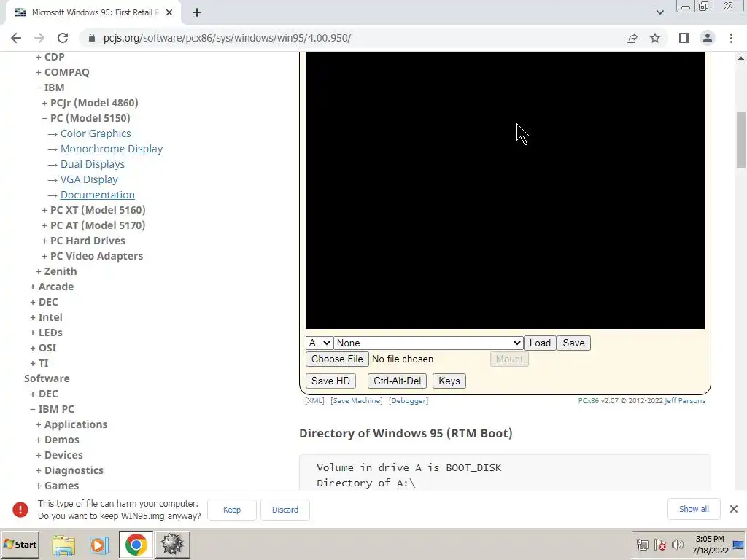
Task: Collapse the IBM PC software entry
Action: click(52, 409)
